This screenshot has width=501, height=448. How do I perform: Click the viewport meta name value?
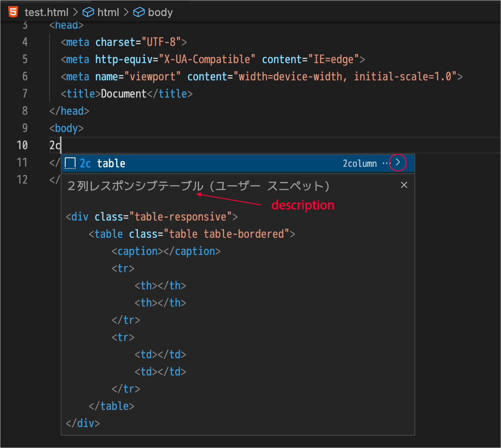pyautogui.click(x=152, y=77)
